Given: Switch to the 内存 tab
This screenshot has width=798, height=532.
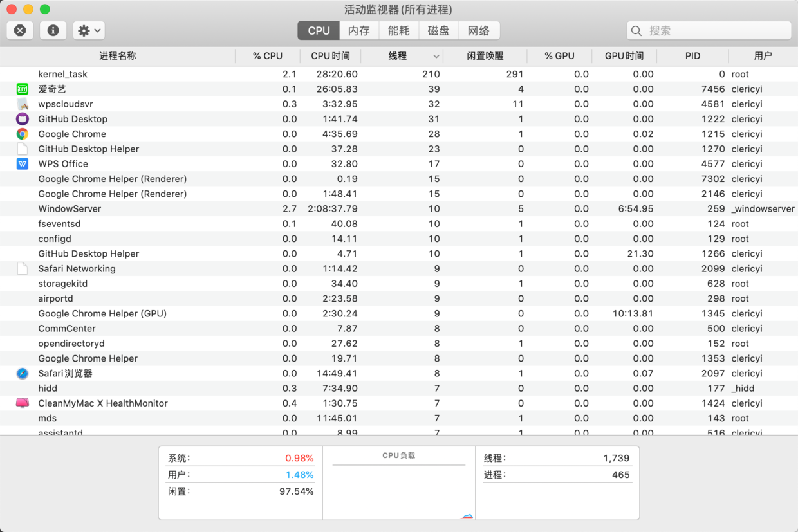Looking at the screenshot, I should tap(359, 30).
